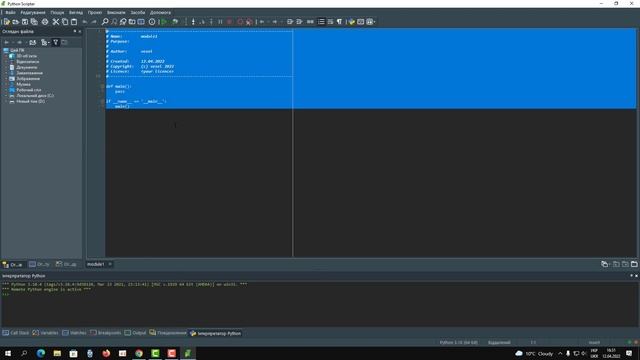
Task: Select Новый том (D:) in tree
Action: [31, 101]
